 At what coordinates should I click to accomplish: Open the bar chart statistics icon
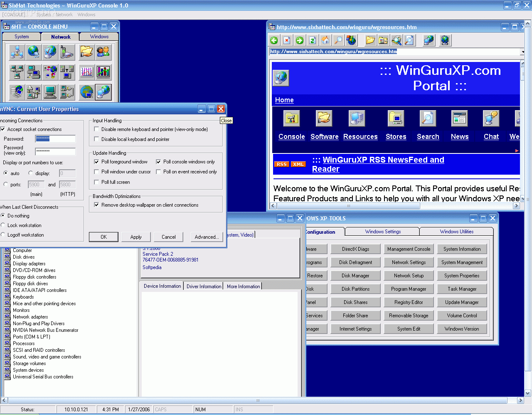pos(103,72)
